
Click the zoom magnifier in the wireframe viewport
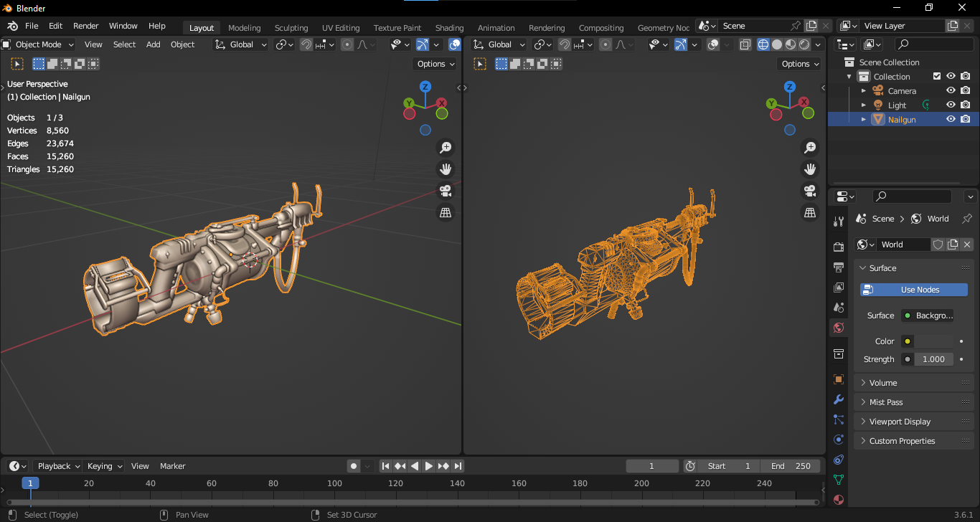coord(810,147)
